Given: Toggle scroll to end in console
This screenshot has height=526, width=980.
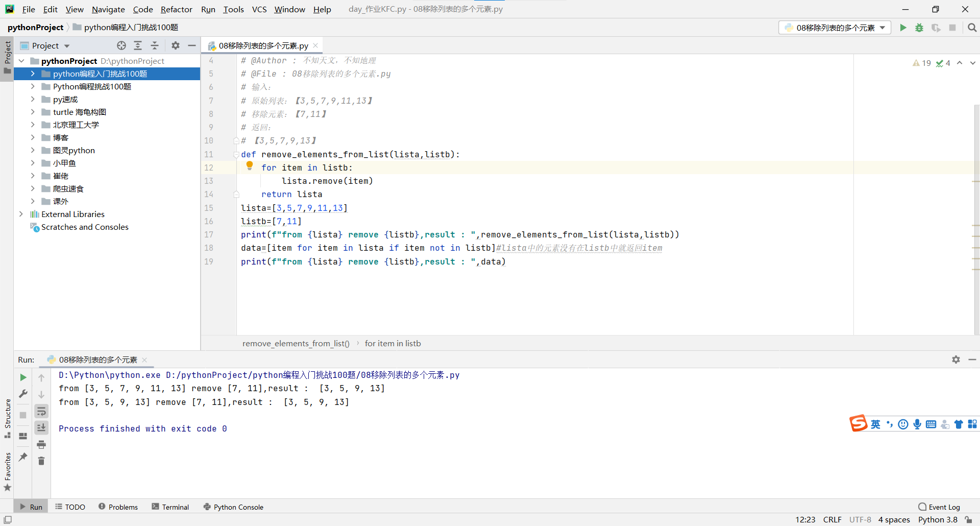Looking at the screenshot, I should [41, 427].
